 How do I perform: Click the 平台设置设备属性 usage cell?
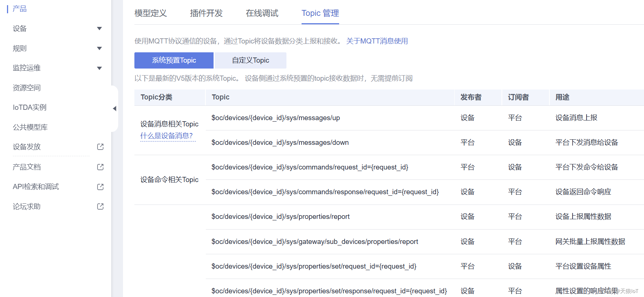coord(583,266)
